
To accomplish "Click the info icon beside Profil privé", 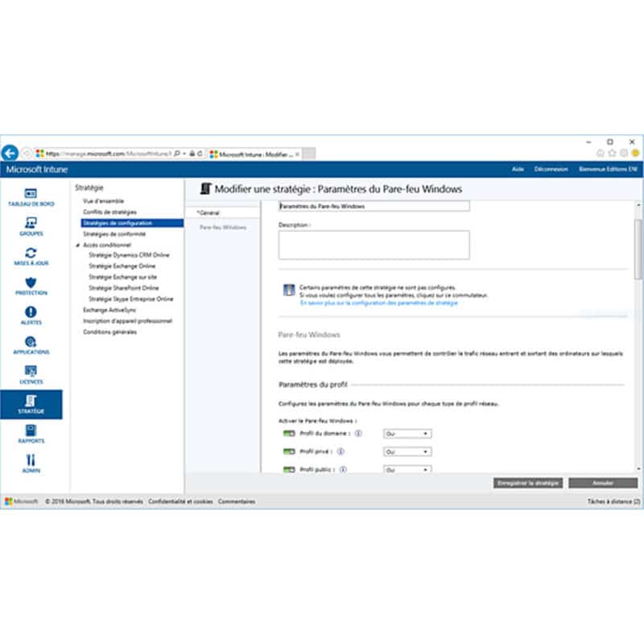I will (341, 452).
